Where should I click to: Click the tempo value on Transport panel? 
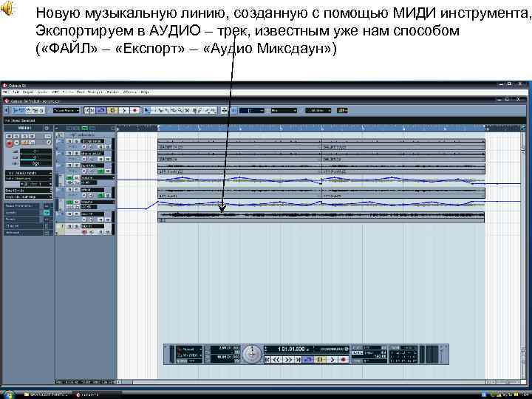point(381,356)
